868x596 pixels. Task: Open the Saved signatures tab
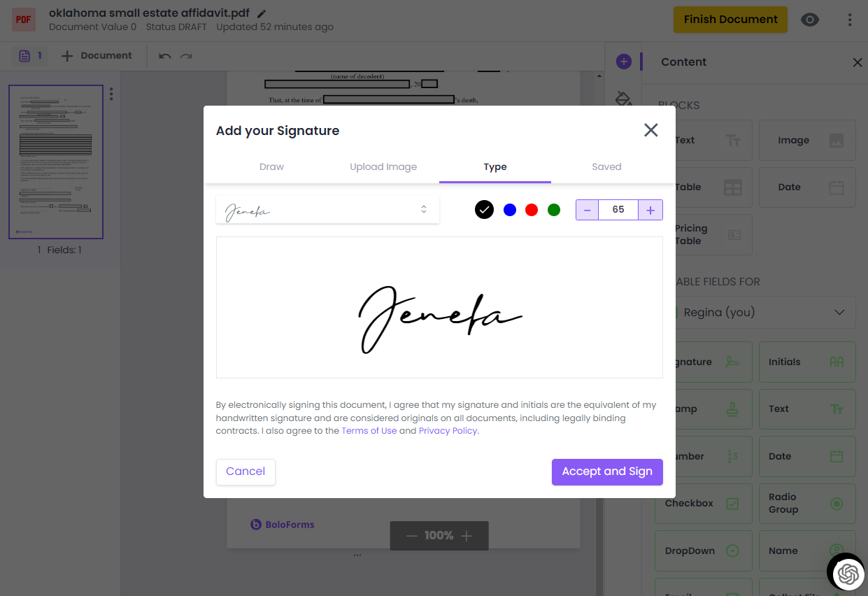click(x=606, y=166)
